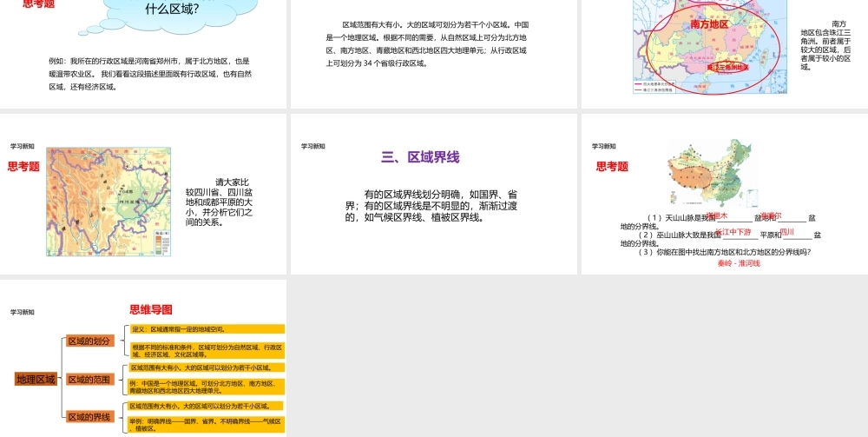Select the 思维导图 mind map slide

[x=143, y=358]
